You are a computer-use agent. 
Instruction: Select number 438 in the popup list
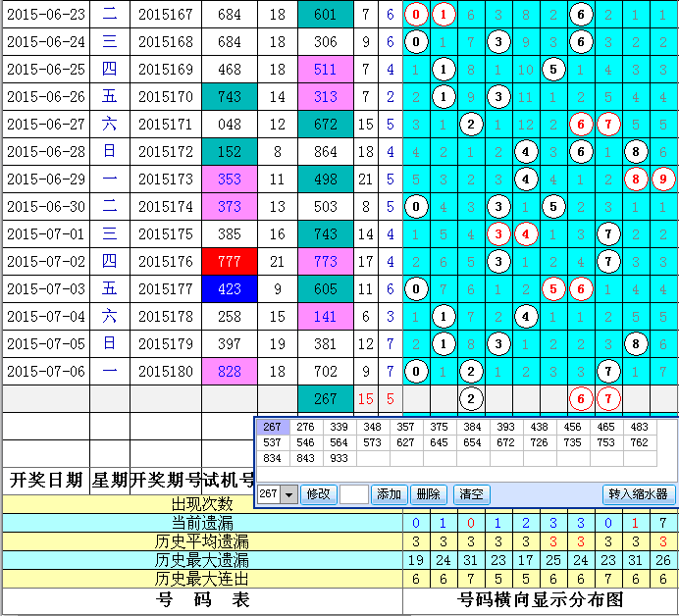click(x=539, y=427)
